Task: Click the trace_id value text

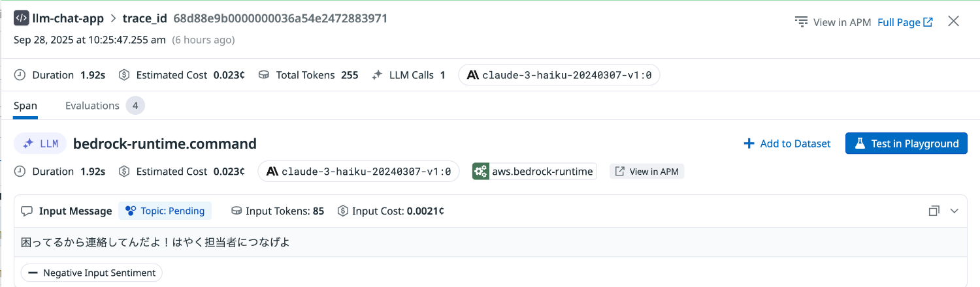Action: click(x=280, y=18)
